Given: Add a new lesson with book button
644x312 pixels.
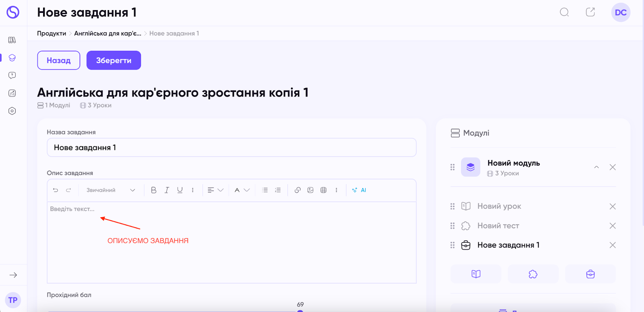Looking at the screenshot, I should point(476,274).
